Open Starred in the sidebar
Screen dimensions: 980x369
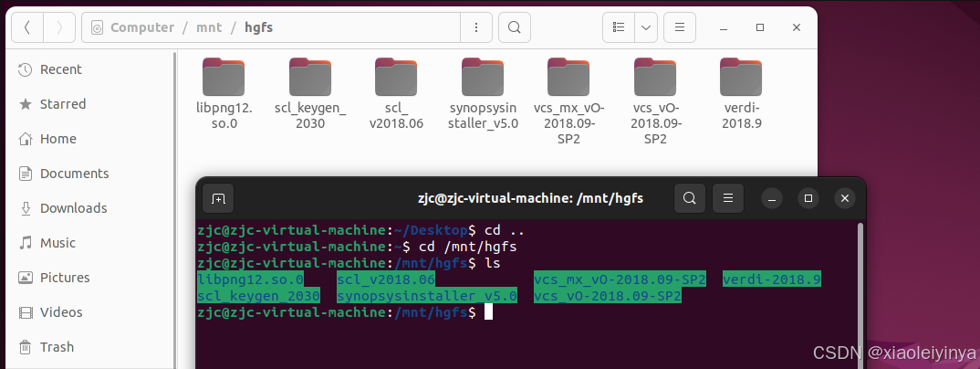(90, 104)
